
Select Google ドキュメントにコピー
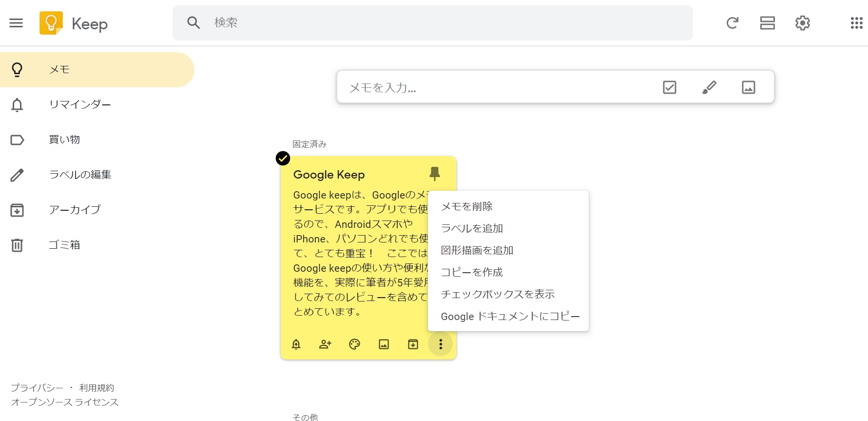point(508,316)
